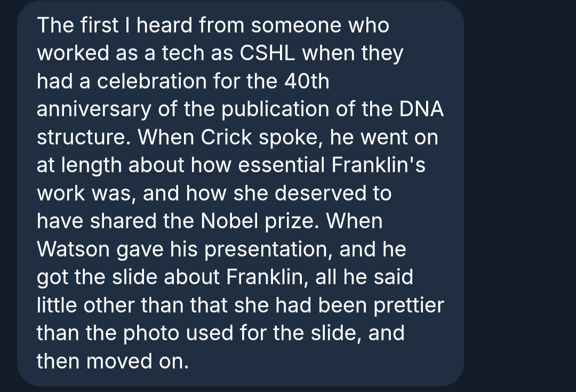Tap the word "Nobel" in the message

223,221
